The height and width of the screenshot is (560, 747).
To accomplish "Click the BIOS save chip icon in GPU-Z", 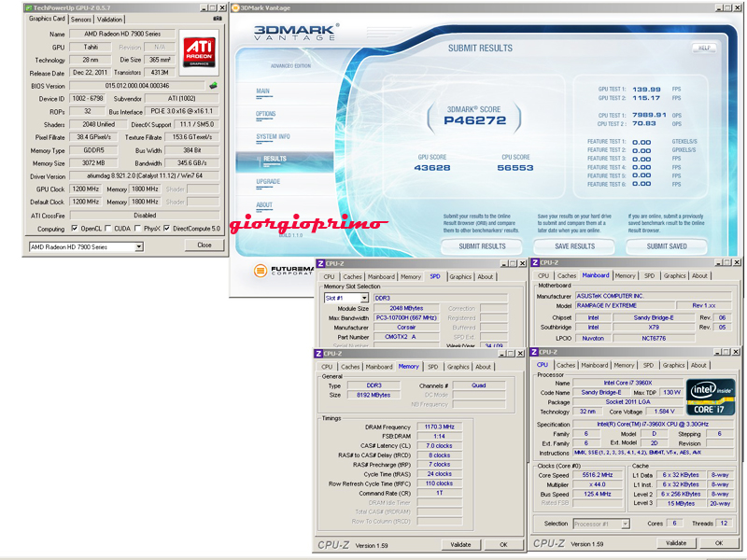I will coord(213,86).
